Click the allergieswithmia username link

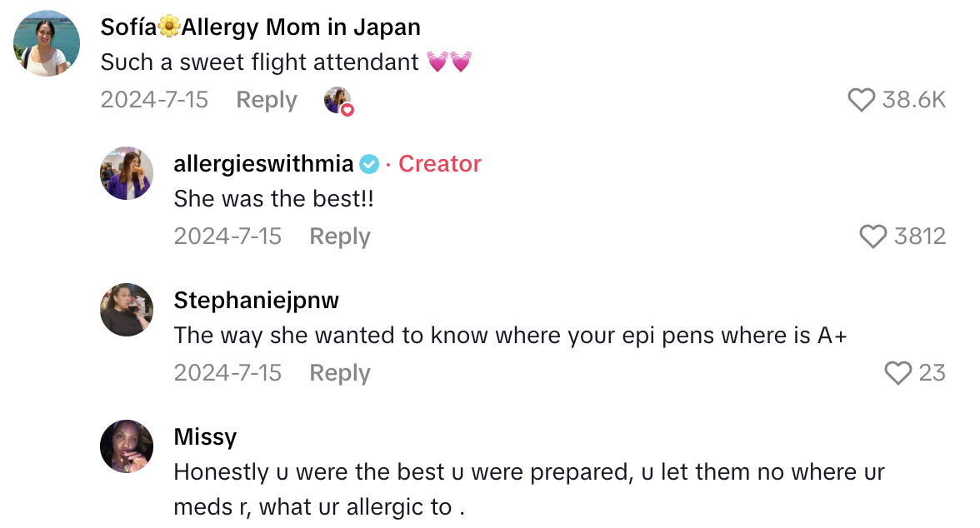[x=263, y=164]
